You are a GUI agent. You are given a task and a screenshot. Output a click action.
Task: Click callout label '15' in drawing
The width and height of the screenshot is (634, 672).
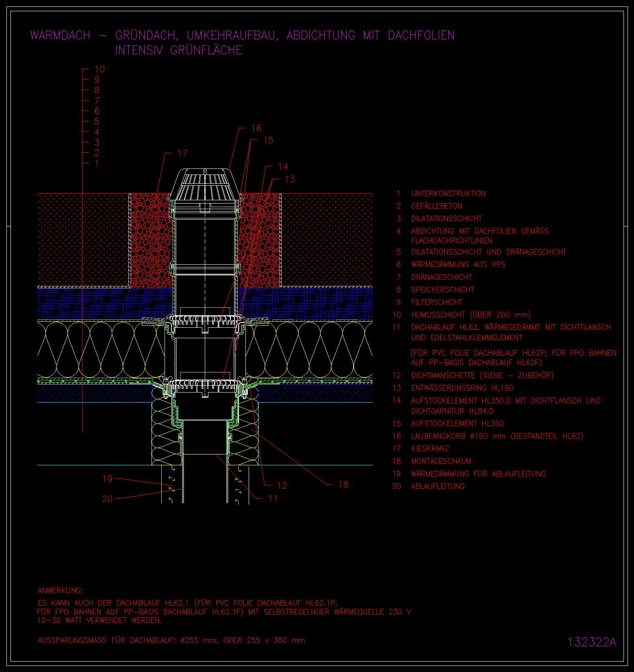click(268, 140)
